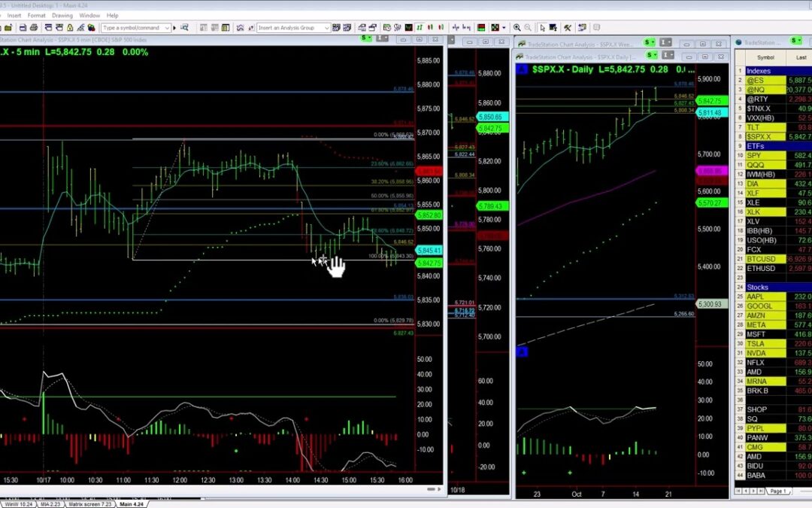Click the Zoom In magnifier icon
This screenshot has height=508, width=812.
coord(517,28)
